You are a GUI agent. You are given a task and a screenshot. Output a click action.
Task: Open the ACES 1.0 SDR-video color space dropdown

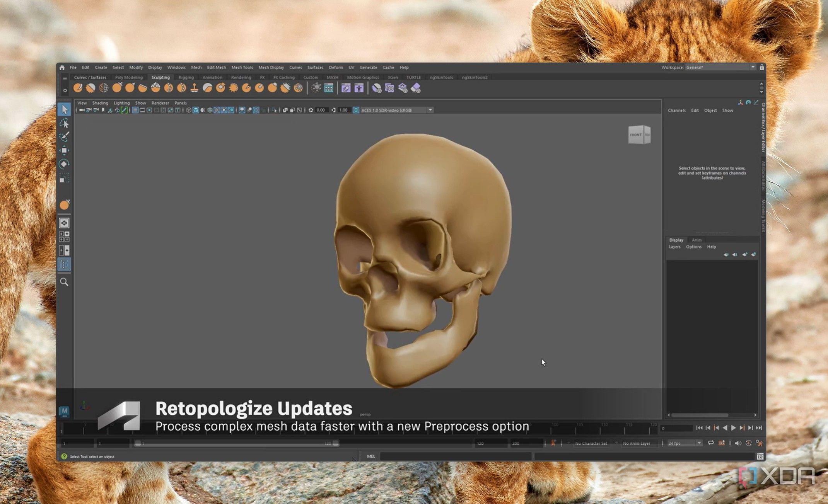(430, 110)
